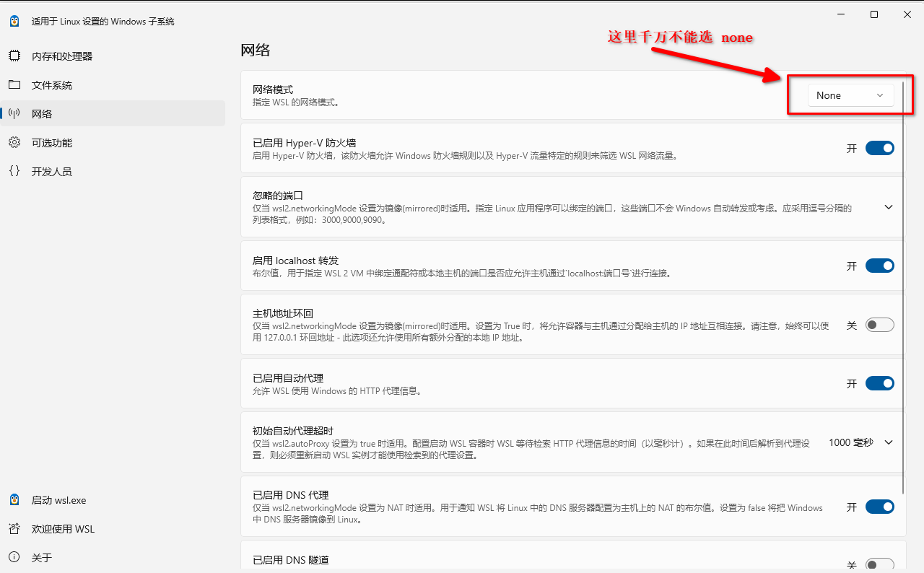
Task: Click the penguin icon beside 启动 wsl.exe
Action: click(14, 499)
